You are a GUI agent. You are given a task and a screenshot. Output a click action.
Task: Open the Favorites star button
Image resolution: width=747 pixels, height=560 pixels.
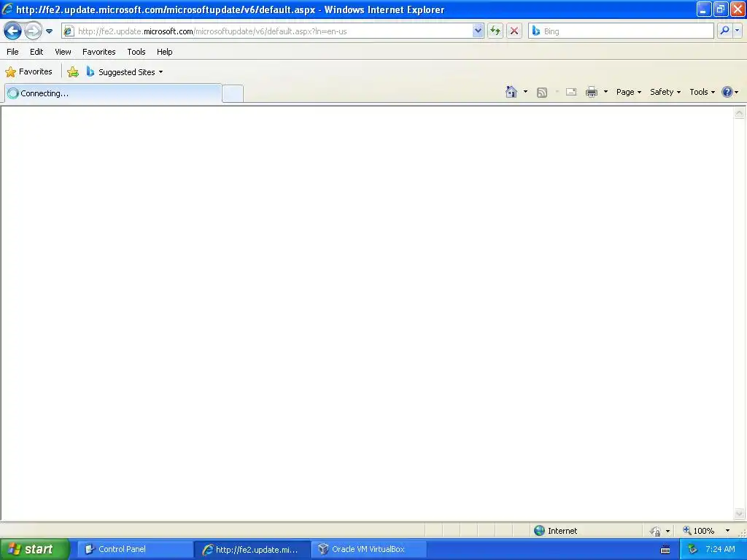(28, 71)
